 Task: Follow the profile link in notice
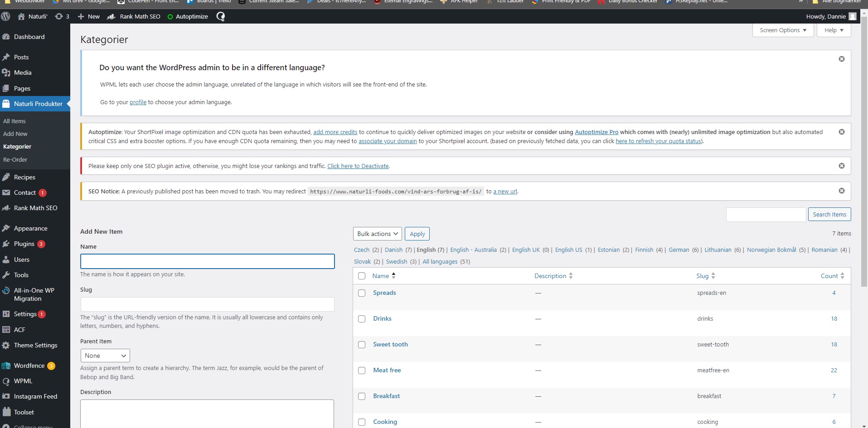[x=138, y=102]
